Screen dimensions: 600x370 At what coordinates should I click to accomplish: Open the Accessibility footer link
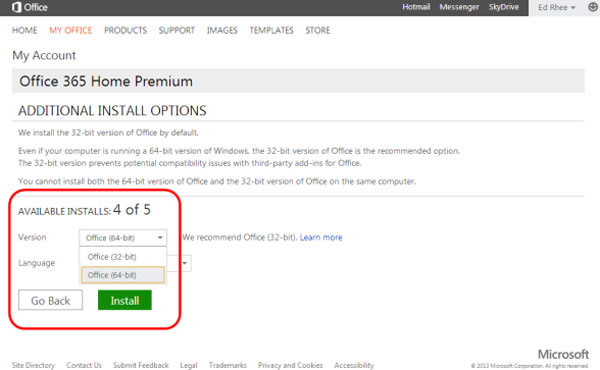tap(354, 365)
